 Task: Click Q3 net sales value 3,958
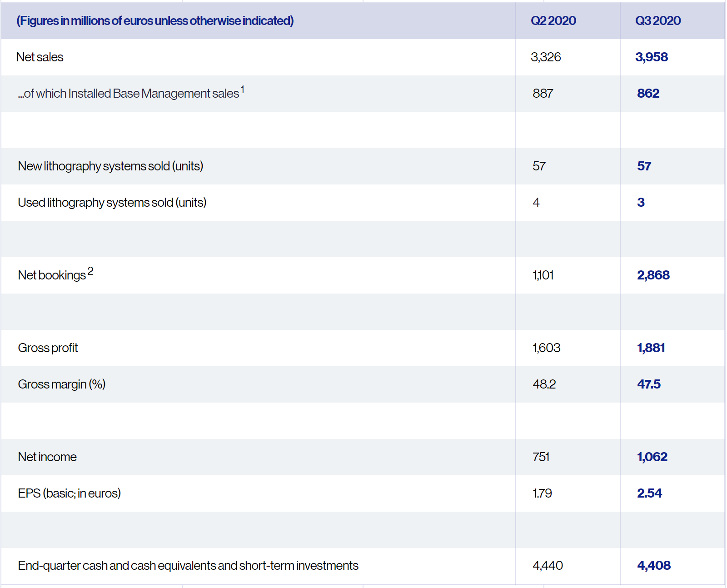click(x=651, y=57)
